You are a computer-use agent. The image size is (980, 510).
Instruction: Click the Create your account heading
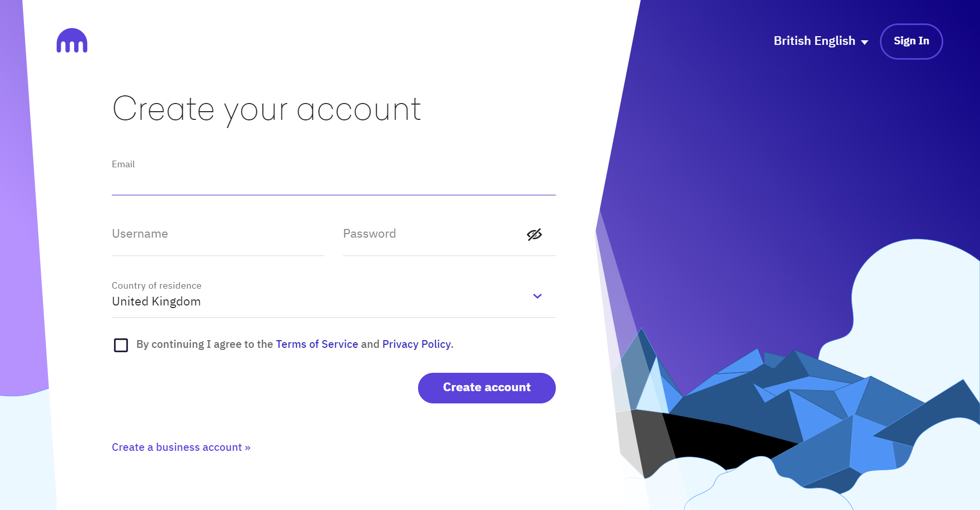click(266, 109)
